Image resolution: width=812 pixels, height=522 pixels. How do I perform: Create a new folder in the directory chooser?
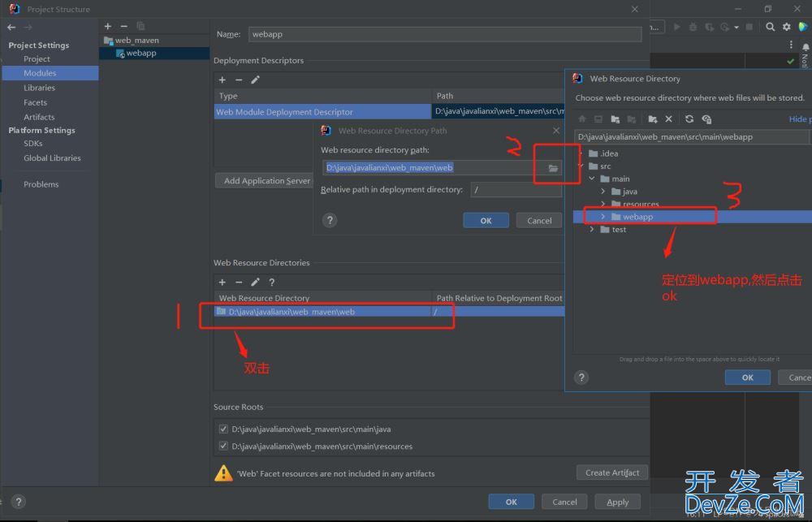click(x=653, y=119)
